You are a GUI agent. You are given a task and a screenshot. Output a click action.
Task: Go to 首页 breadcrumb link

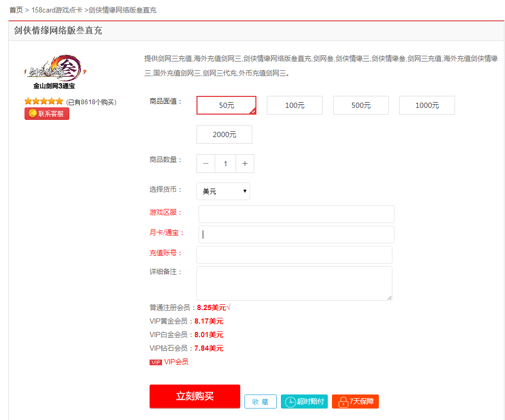[x=16, y=10]
